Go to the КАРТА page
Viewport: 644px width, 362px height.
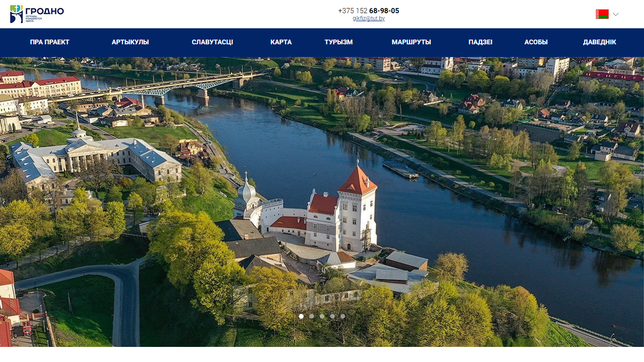click(281, 42)
